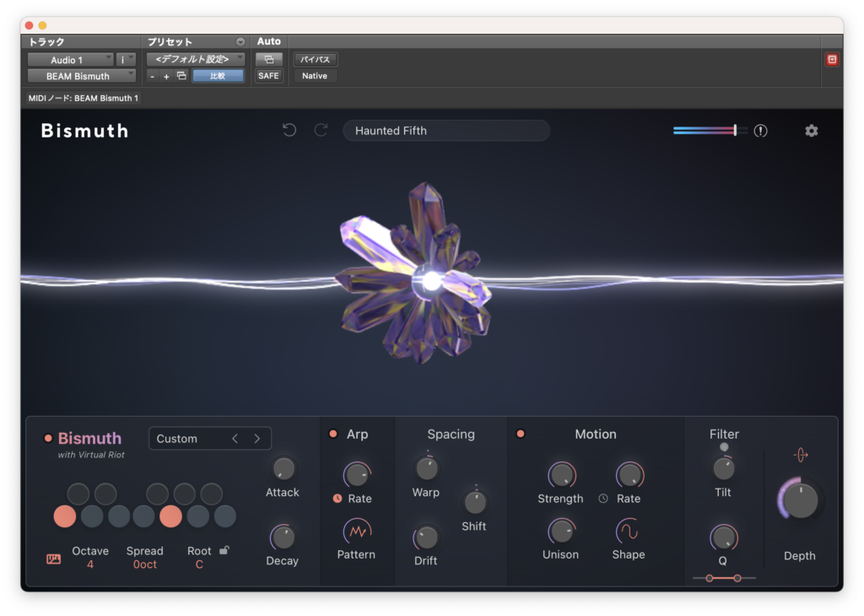
Task: Toggle the Arp power dot
Action: click(x=332, y=434)
